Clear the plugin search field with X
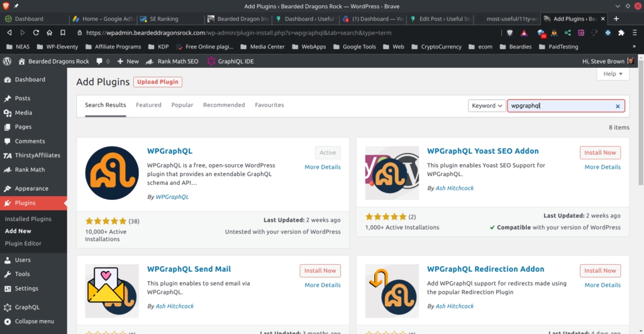 (x=618, y=106)
